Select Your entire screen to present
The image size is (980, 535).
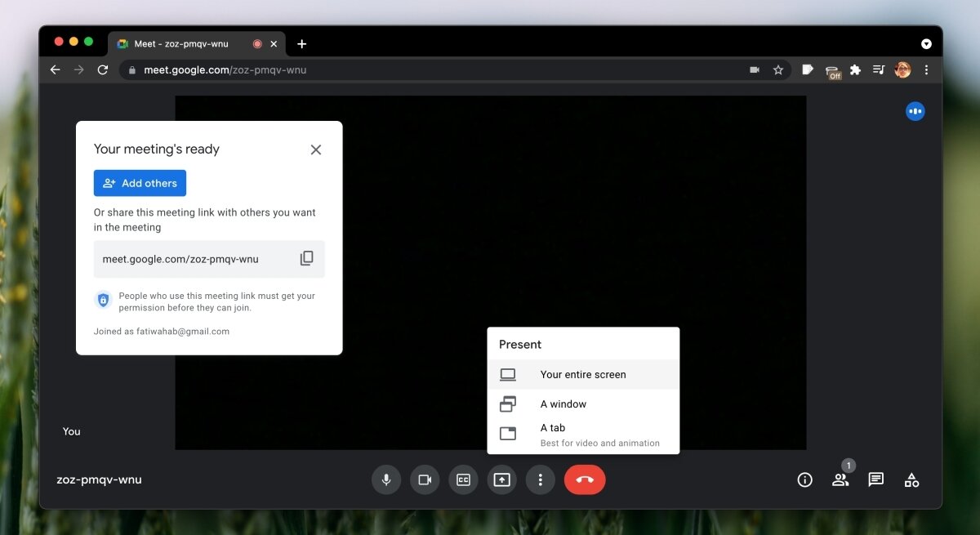click(583, 374)
